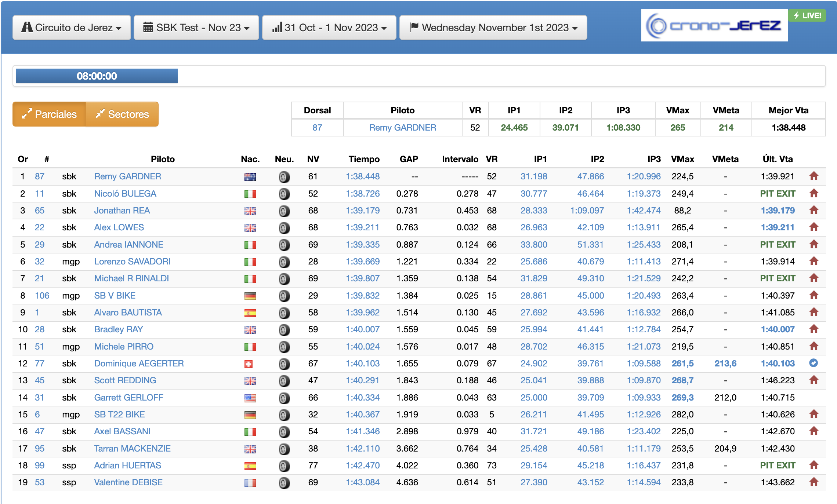Image resolution: width=837 pixels, height=504 pixels.
Task: Click VMeta value 213,6 for AEGERTER
Action: pos(725,364)
